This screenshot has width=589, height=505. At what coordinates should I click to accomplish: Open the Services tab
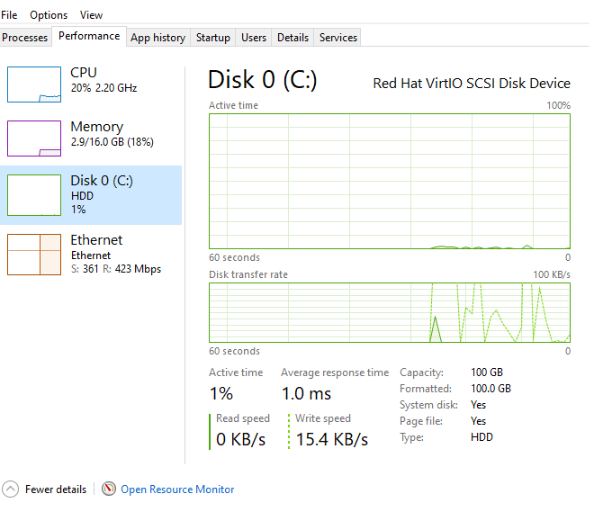(338, 37)
